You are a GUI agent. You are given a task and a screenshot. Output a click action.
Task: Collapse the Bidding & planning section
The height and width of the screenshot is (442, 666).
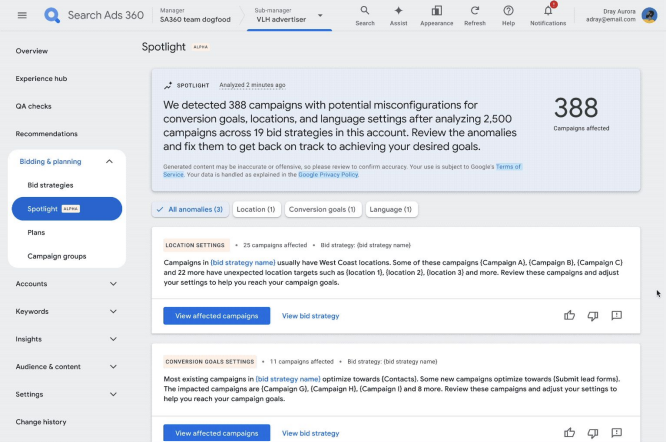coord(109,161)
